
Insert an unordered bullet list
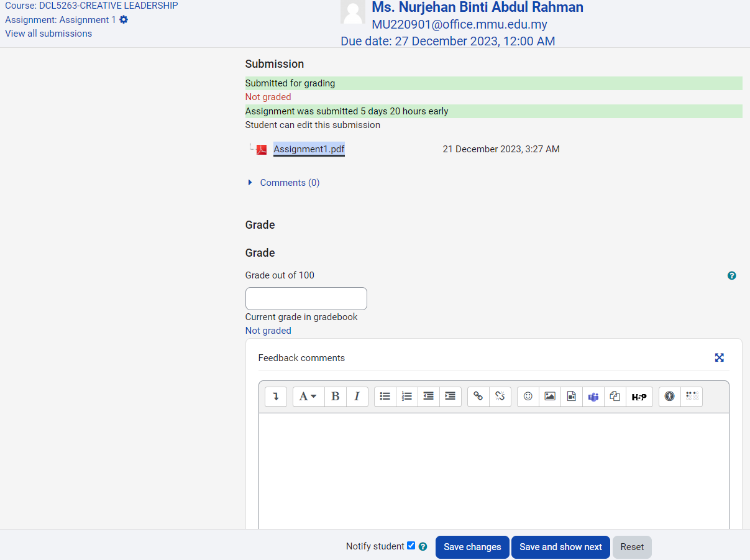click(385, 397)
